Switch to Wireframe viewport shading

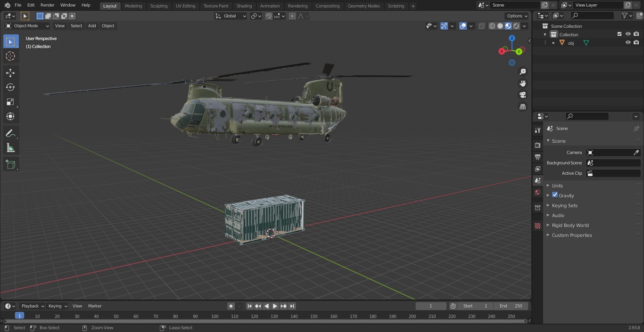492,26
